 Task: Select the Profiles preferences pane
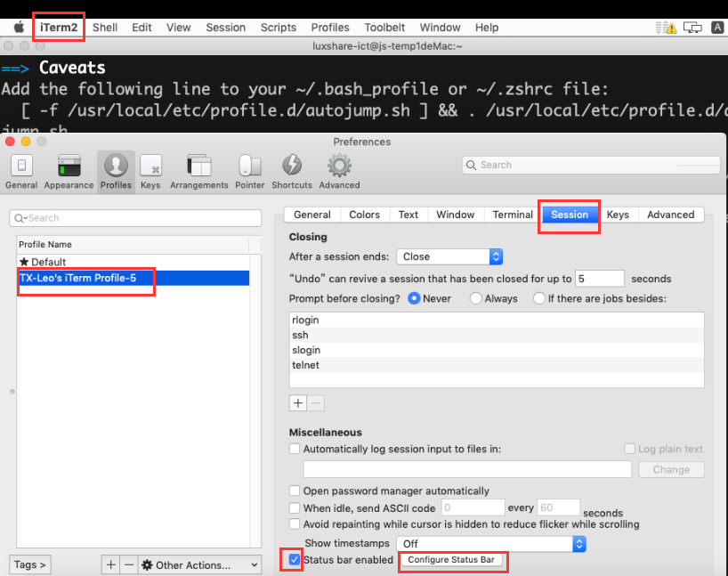[116, 172]
